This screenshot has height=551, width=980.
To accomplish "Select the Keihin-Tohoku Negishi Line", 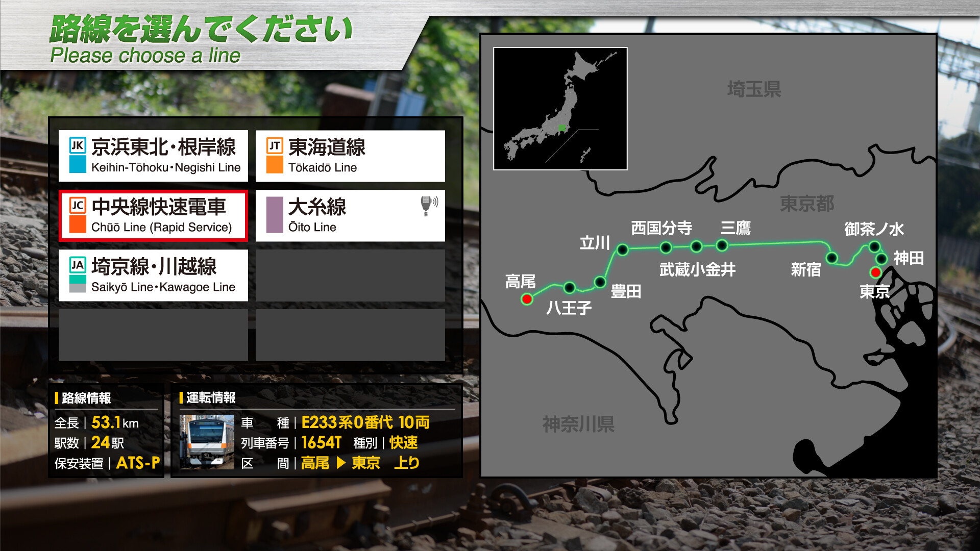I will tap(153, 156).
